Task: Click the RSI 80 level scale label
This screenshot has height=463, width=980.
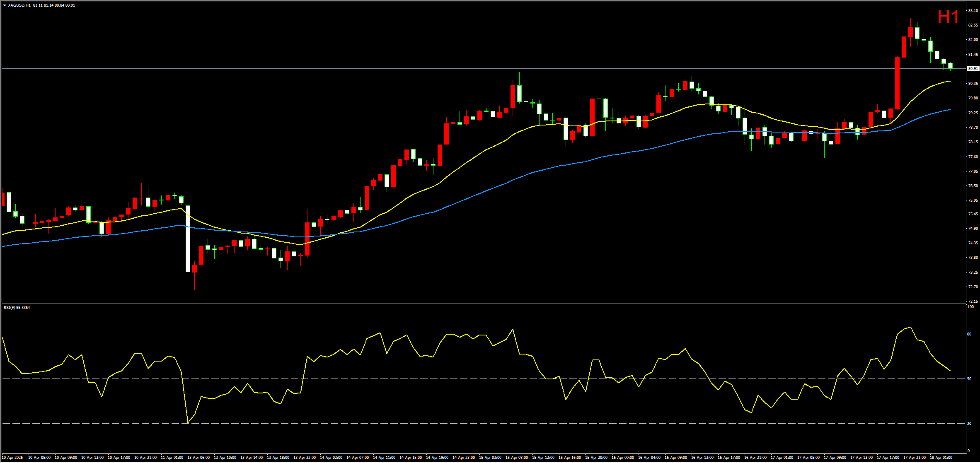Action: (969, 334)
